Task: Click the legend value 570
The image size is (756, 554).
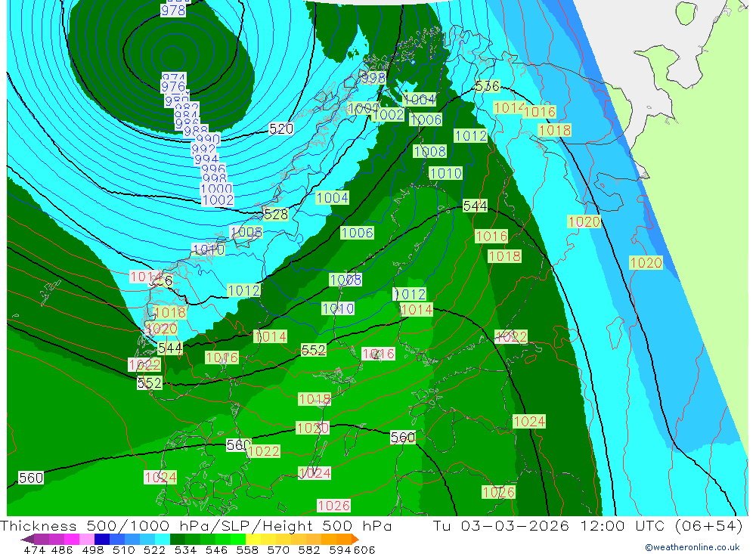Action: [277, 549]
